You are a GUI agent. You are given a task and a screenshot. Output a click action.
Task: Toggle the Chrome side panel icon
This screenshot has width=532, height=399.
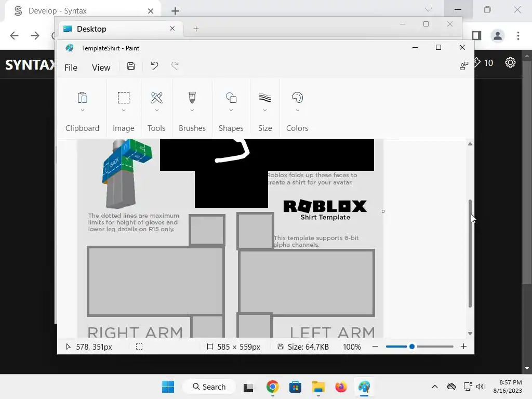tap(477, 36)
